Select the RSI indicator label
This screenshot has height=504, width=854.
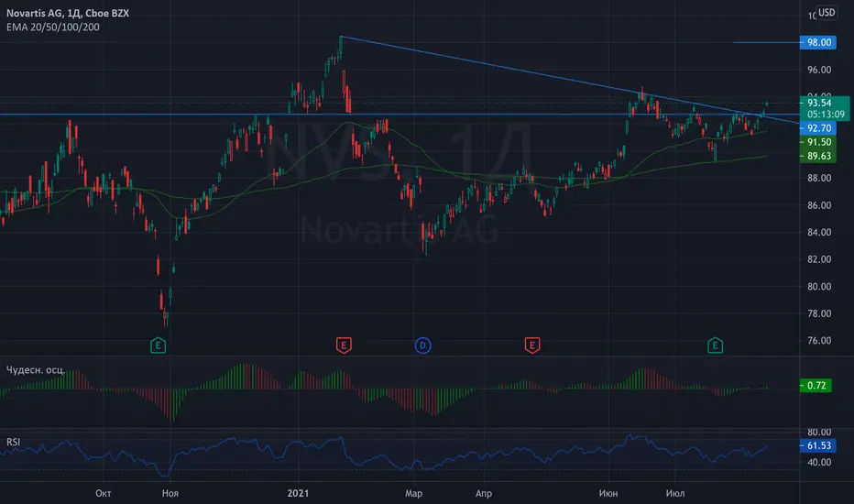13,442
